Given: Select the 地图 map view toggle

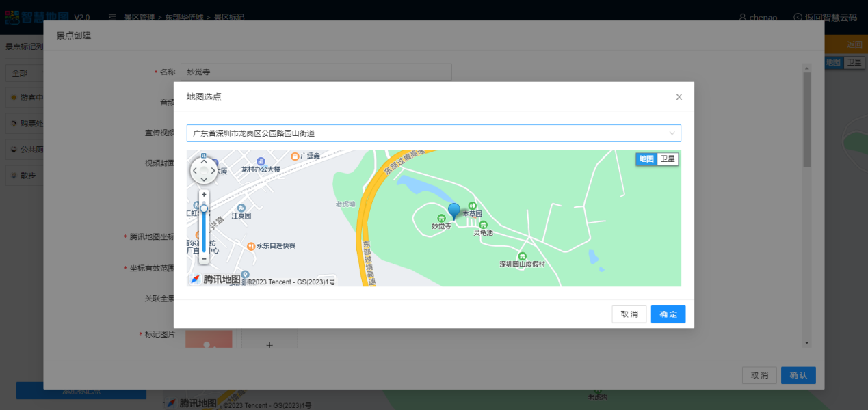Looking at the screenshot, I should [x=646, y=159].
